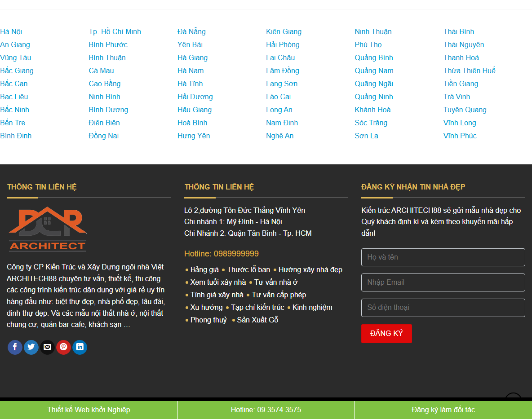Open the Pinterest icon

click(x=63, y=347)
